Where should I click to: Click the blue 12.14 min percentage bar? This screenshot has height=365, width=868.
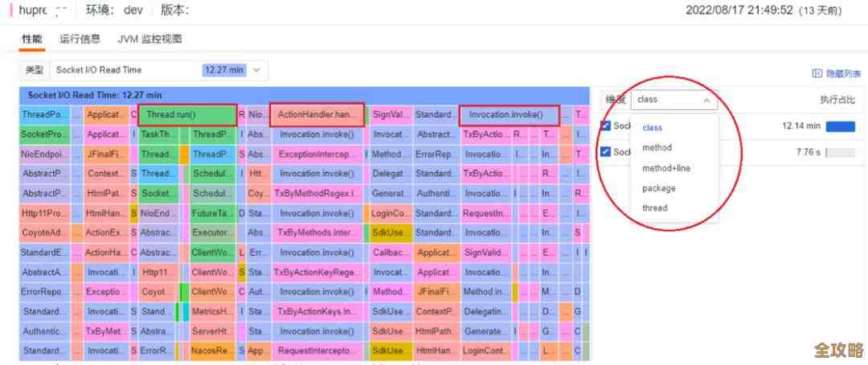[840, 126]
